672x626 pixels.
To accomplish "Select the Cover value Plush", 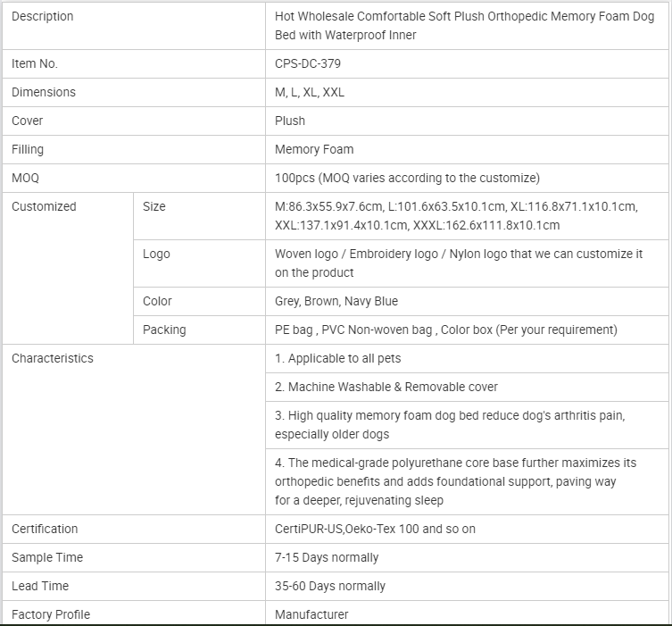I will [x=290, y=121].
